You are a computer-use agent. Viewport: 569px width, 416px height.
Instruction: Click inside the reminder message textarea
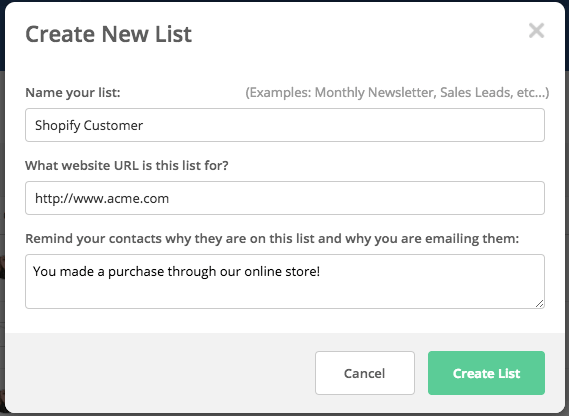(x=285, y=282)
